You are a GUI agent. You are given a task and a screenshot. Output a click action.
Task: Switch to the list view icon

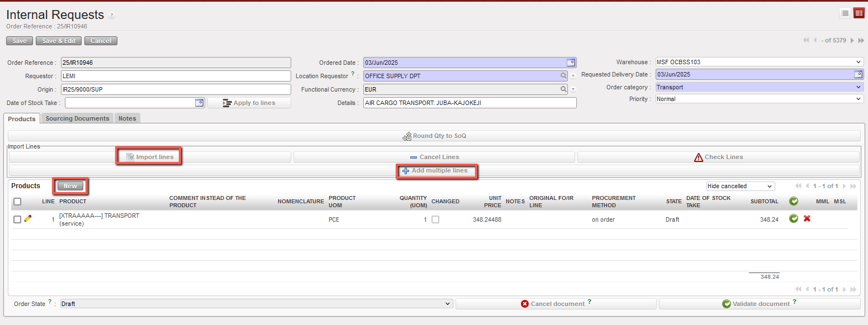click(845, 13)
